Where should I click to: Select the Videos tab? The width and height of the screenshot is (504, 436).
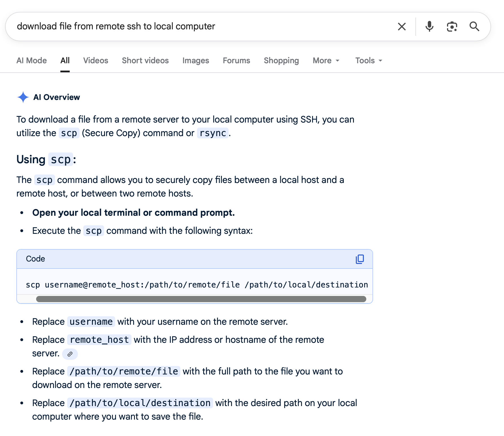[x=96, y=60]
